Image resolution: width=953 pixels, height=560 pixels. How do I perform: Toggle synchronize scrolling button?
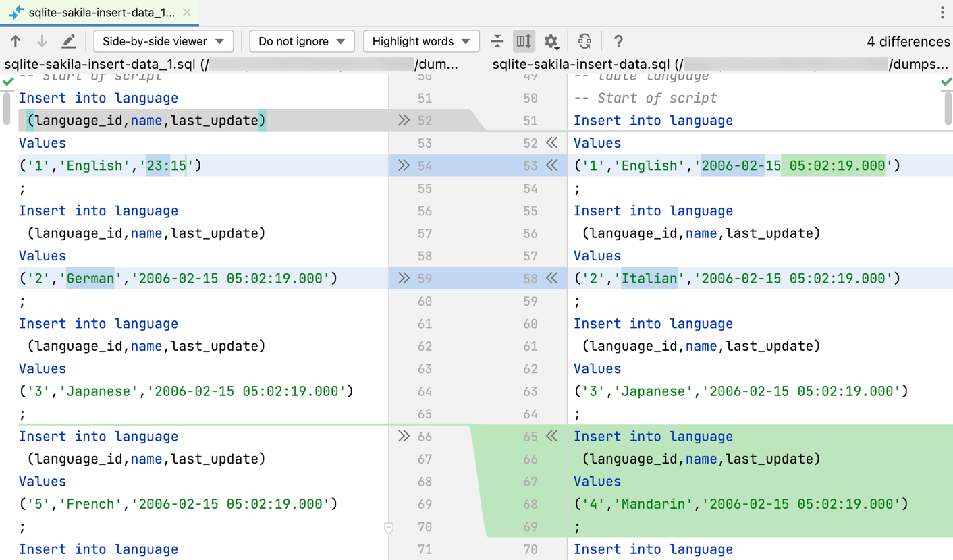pyautogui.click(x=524, y=42)
